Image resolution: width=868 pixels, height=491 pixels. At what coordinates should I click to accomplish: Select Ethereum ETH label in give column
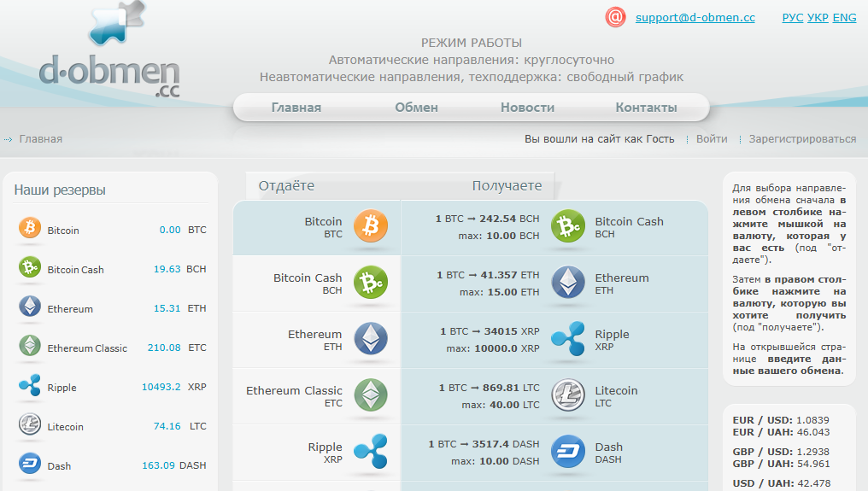coord(315,340)
